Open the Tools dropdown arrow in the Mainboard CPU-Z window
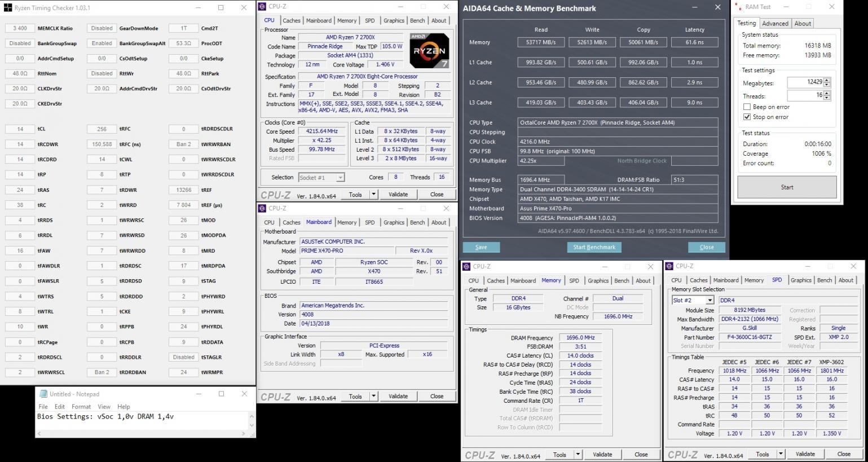The image size is (868, 462). point(373,396)
